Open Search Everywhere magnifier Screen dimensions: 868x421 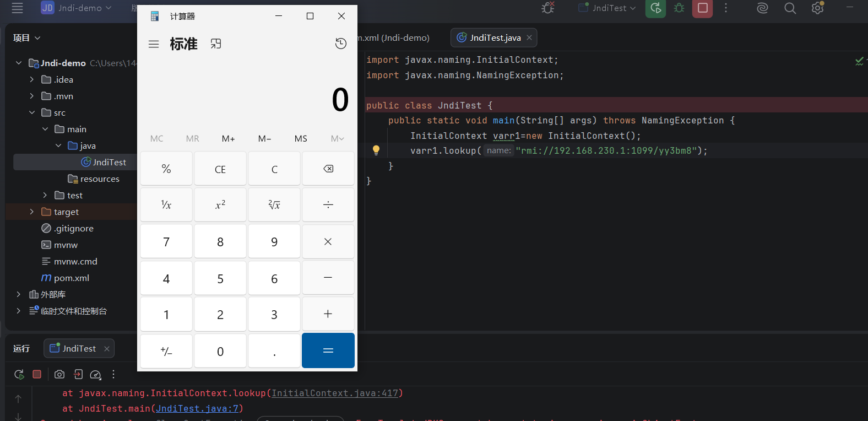790,8
